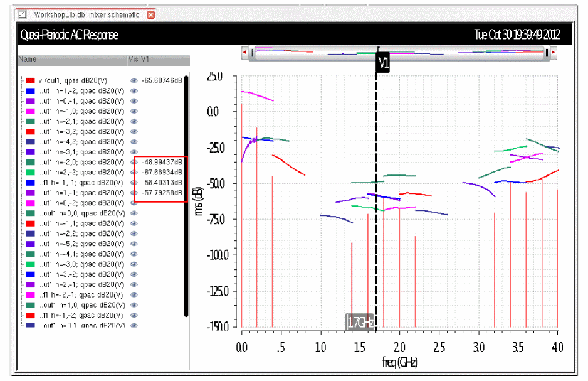Viewport: 588px width, 381px height.
Task: Toggle visibility of h=-3,2 trace
Action: point(134,132)
